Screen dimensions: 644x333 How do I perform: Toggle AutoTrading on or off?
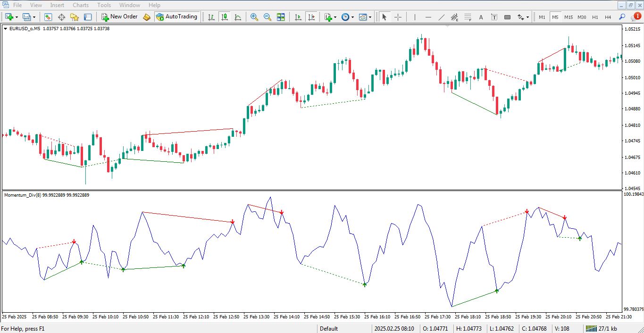coord(176,17)
